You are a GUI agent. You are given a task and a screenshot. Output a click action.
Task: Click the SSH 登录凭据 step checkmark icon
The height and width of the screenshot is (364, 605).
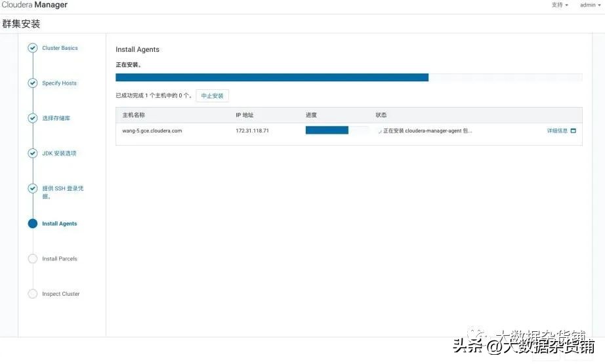pos(33,188)
